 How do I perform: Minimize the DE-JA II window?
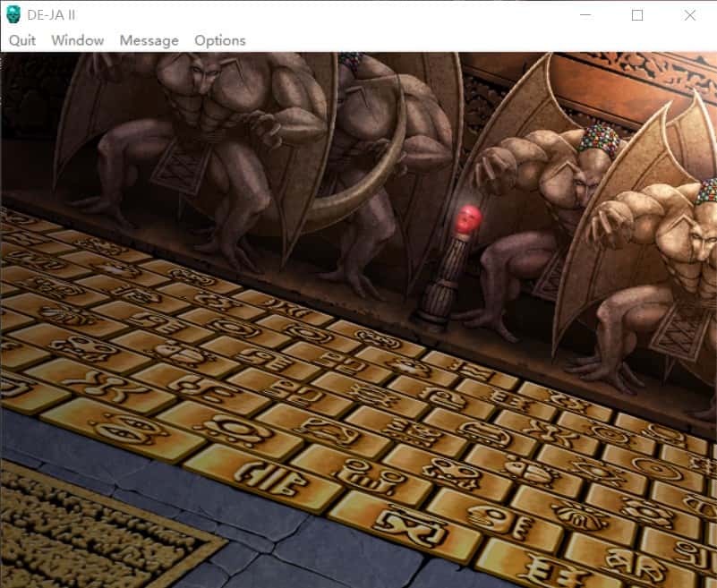pos(585,15)
